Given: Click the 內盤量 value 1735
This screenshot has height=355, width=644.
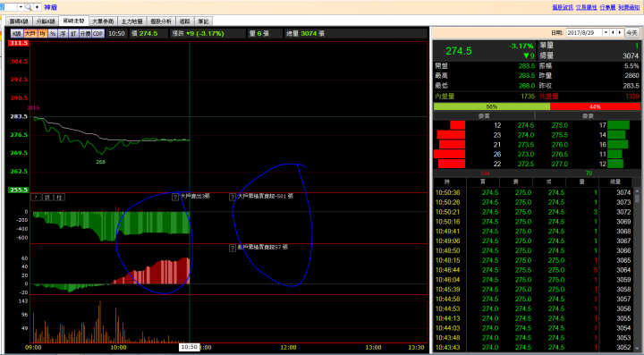Looking at the screenshot, I should coord(528,97).
